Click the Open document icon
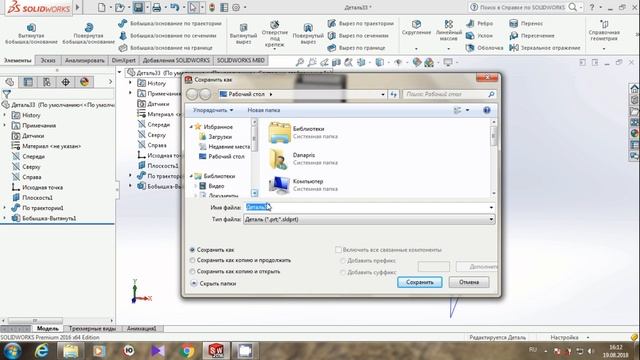The width and height of the screenshot is (640, 360). [x=120, y=7]
